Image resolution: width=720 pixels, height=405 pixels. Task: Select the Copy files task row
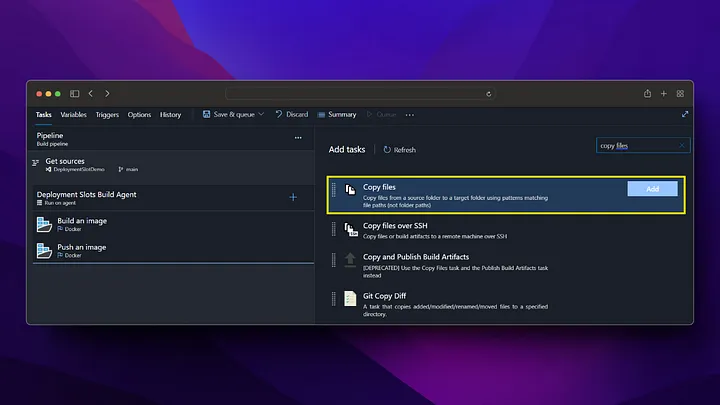pos(506,195)
